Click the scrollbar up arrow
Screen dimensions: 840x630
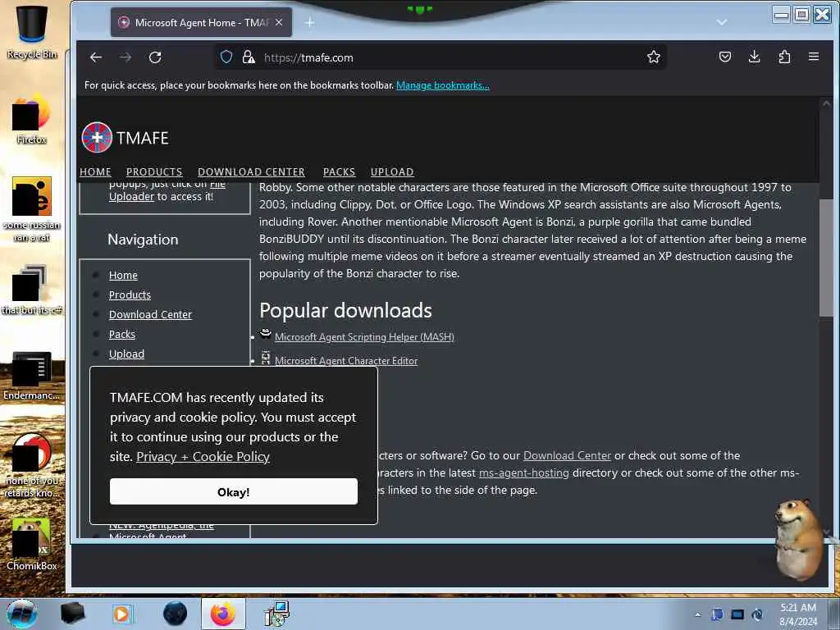tap(826, 104)
